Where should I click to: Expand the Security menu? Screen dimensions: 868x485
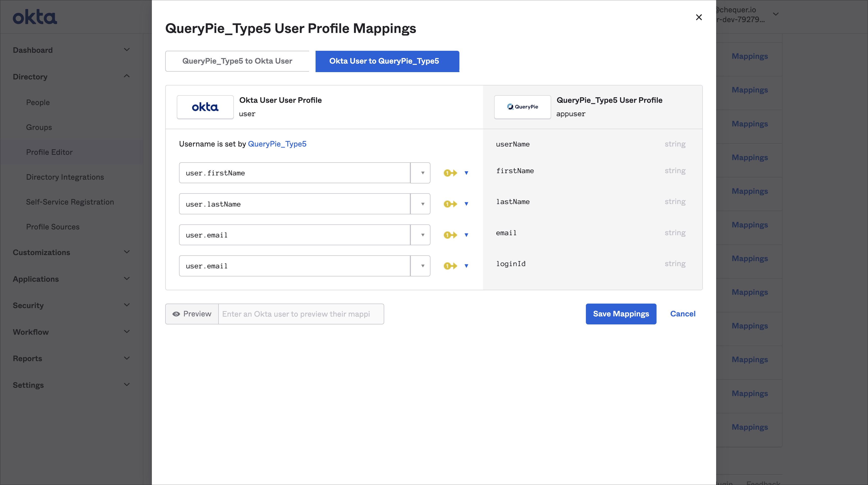71,306
